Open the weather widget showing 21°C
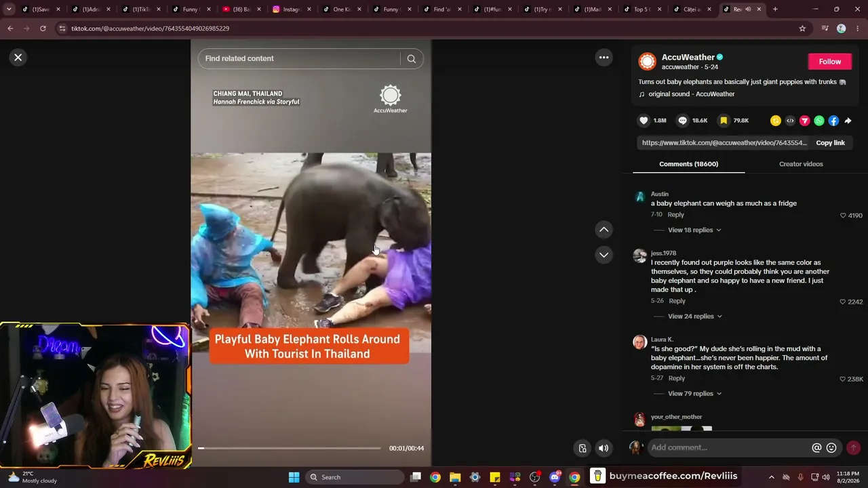Image resolution: width=868 pixels, height=488 pixels. coord(32,477)
